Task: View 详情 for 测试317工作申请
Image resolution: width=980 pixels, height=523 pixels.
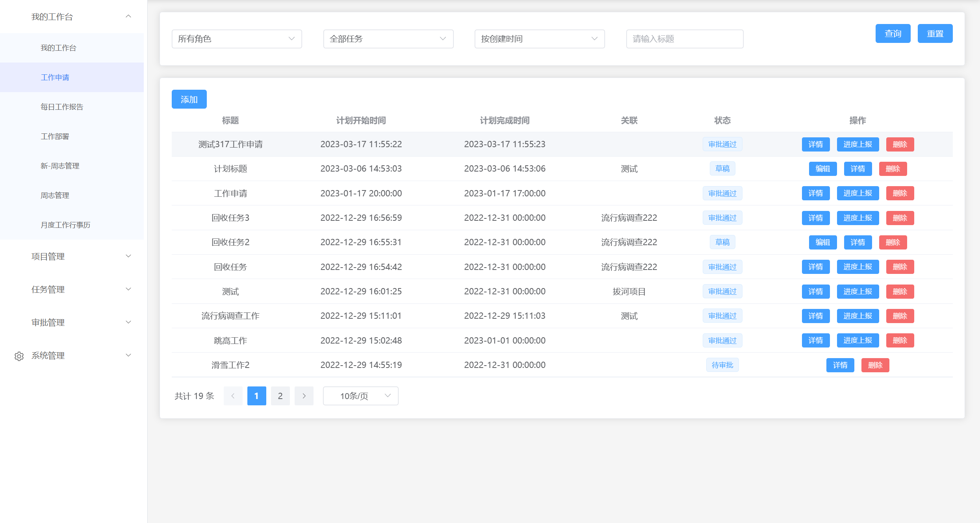Action: pos(816,144)
